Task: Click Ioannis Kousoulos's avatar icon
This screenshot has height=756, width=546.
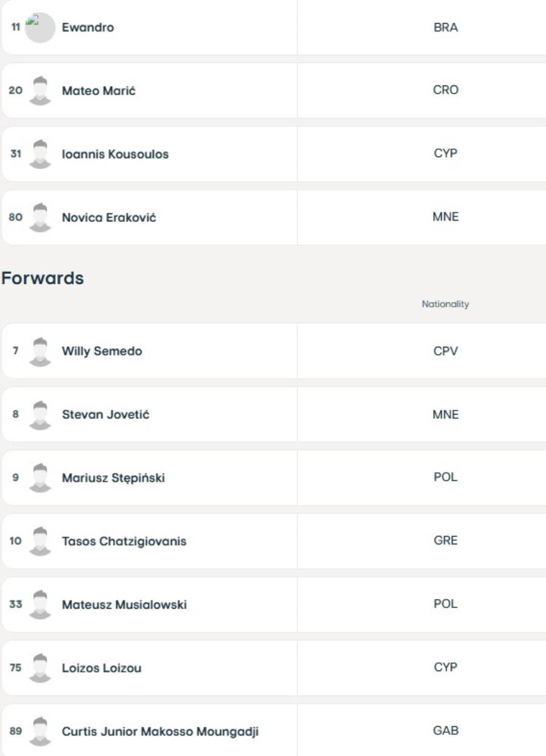Action: tap(40, 154)
